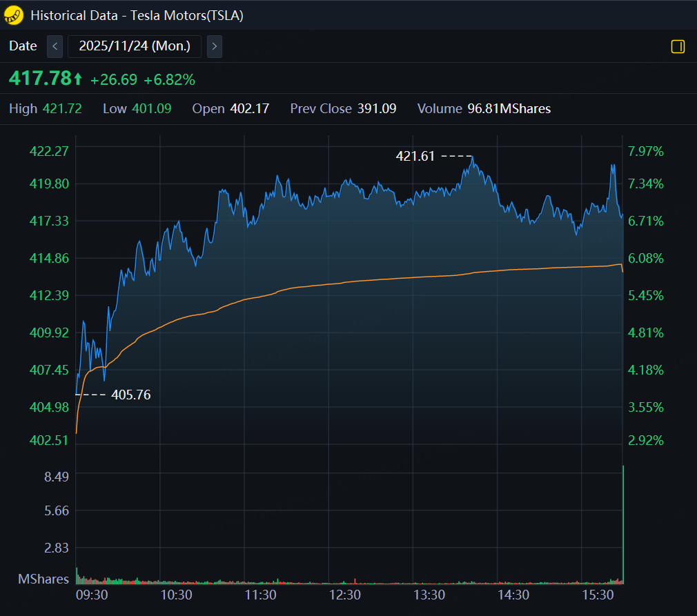Click the 5.66 volume axis label

click(57, 510)
